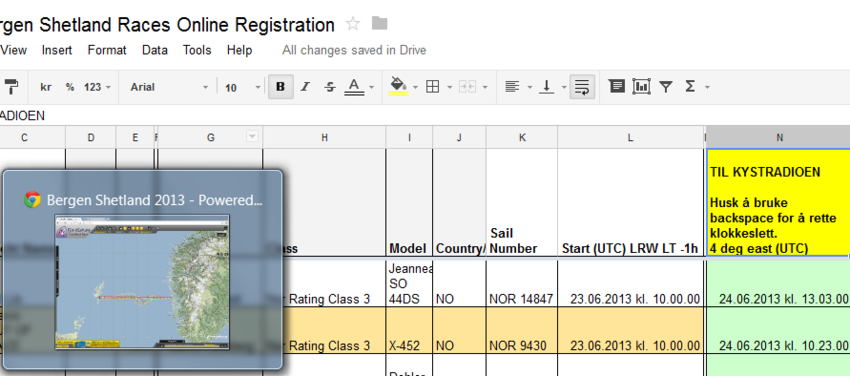Toggle the wrap text button
This screenshot has height=376, width=850.
coord(582,87)
